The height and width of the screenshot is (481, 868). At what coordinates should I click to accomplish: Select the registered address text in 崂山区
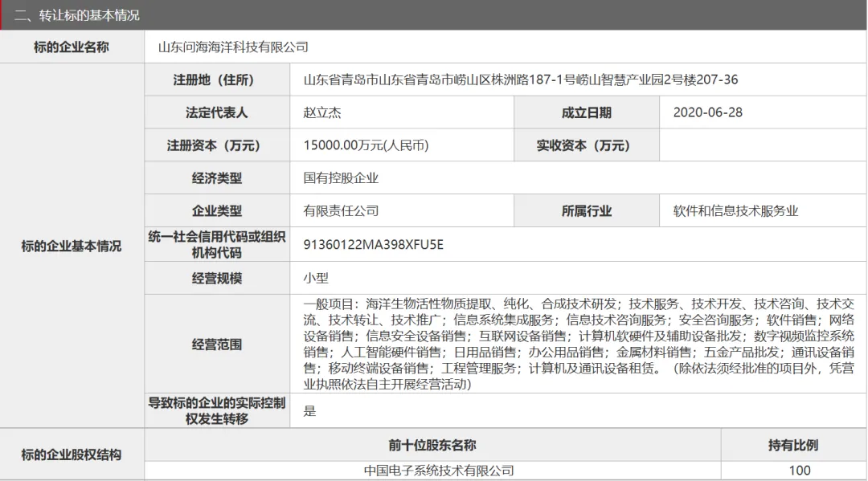click(520, 79)
